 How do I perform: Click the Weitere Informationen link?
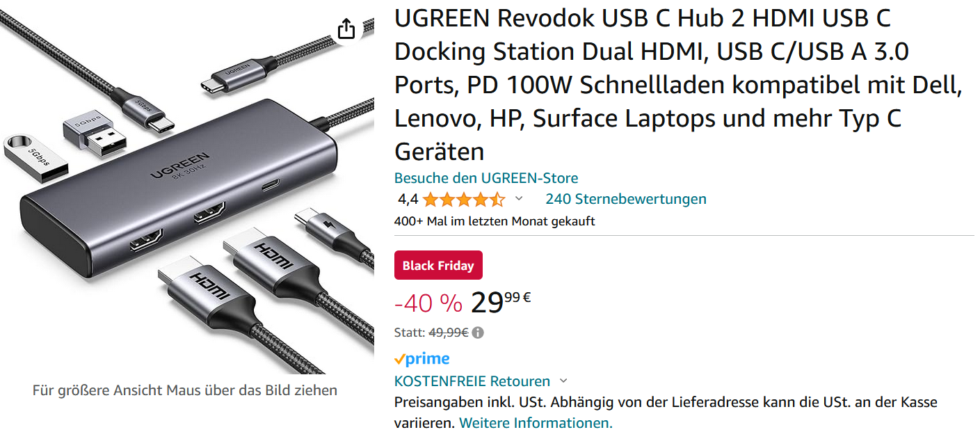coord(536,422)
